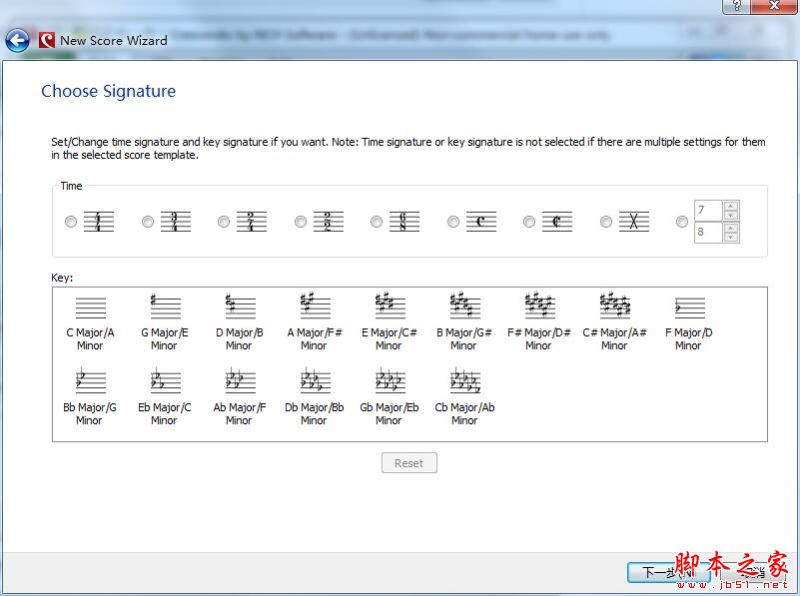Enable the no time signature X radio
The width and height of the screenshot is (800, 596).
pyautogui.click(x=606, y=222)
